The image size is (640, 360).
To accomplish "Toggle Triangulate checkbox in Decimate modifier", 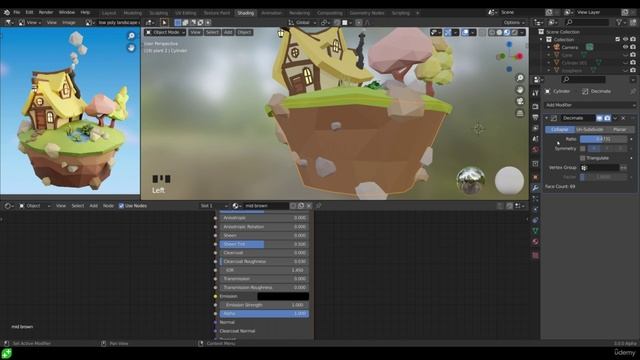I will (582, 158).
